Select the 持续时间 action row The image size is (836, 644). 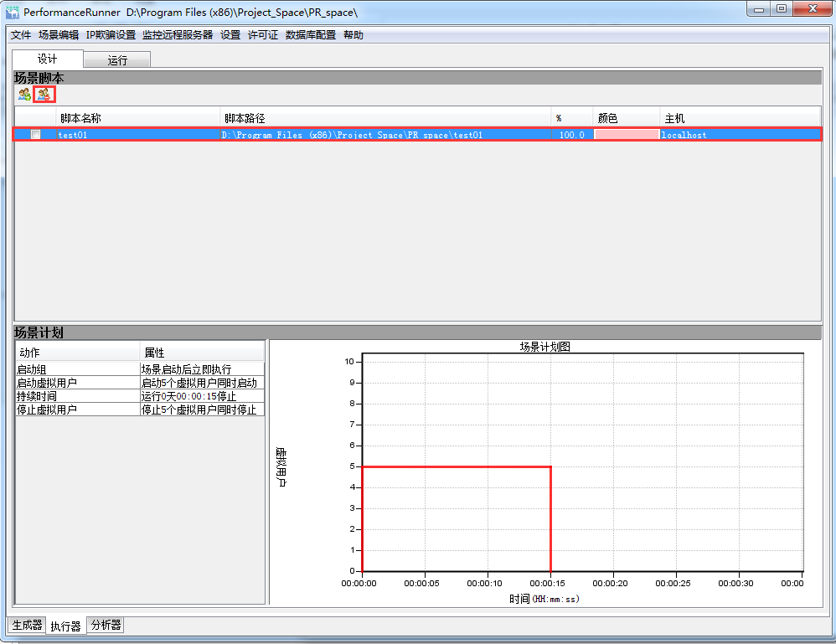[77, 396]
